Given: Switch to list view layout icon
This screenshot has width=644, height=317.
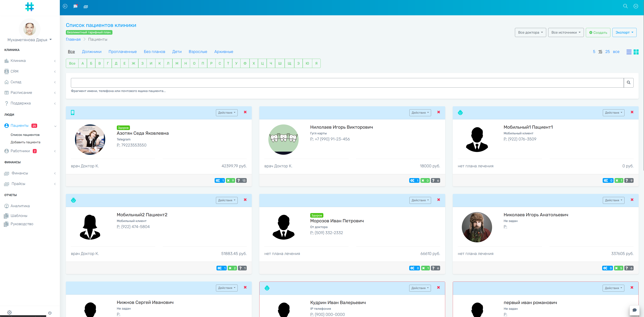Looking at the screenshot, I should tap(629, 52).
